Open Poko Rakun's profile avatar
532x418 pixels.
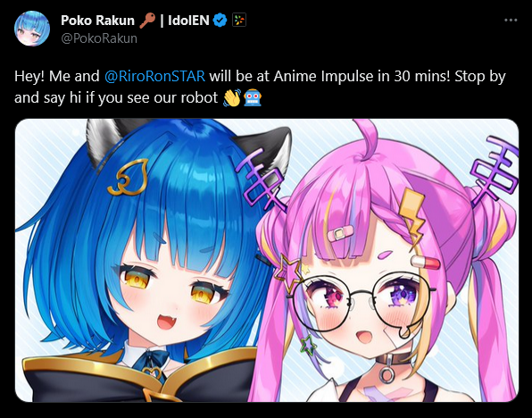coord(32,29)
